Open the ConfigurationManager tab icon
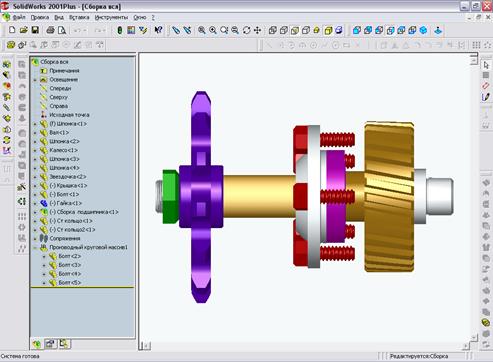The width and height of the screenshot is (493, 362). click(x=64, y=343)
